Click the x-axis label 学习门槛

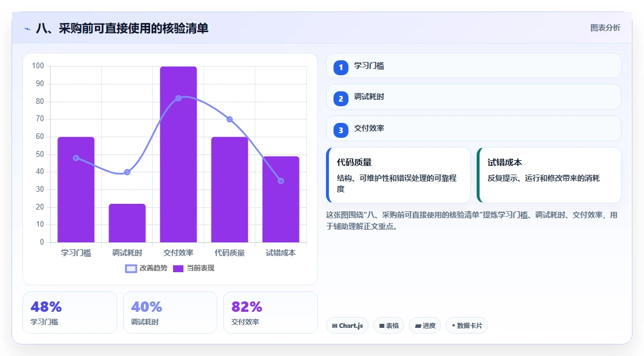point(76,253)
